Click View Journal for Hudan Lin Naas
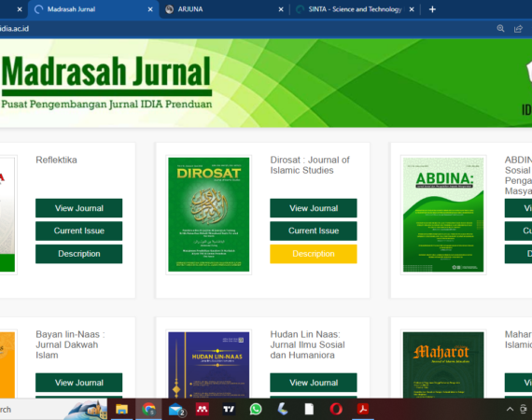 (x=314, y=383)
